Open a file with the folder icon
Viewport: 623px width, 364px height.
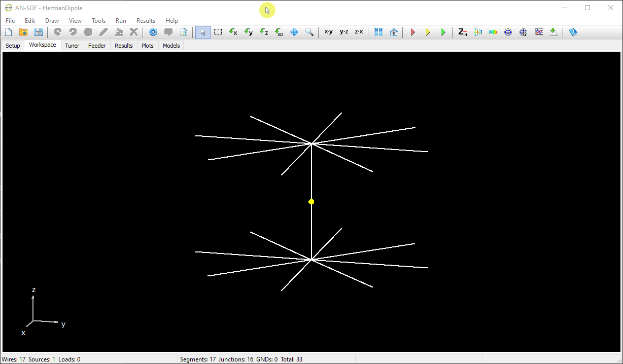point(23,32)
